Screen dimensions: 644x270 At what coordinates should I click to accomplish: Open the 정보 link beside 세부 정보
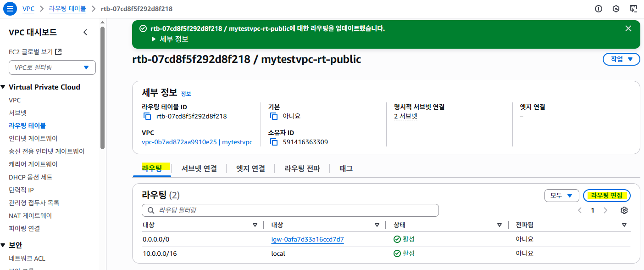click(186, 94)
